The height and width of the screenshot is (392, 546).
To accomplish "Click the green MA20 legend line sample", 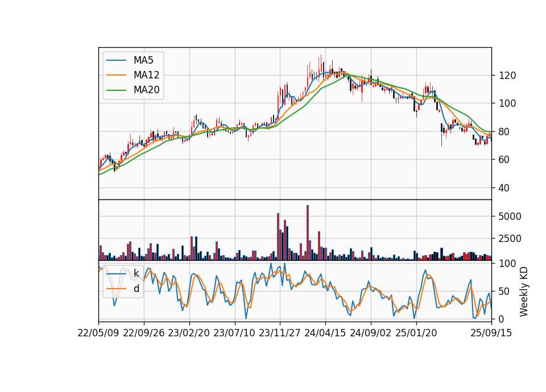I will (116, 90).
